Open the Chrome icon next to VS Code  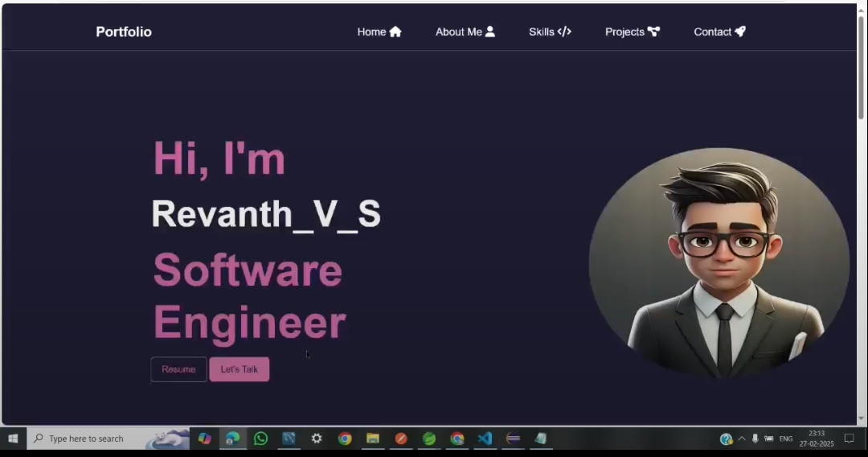[457, 438]
